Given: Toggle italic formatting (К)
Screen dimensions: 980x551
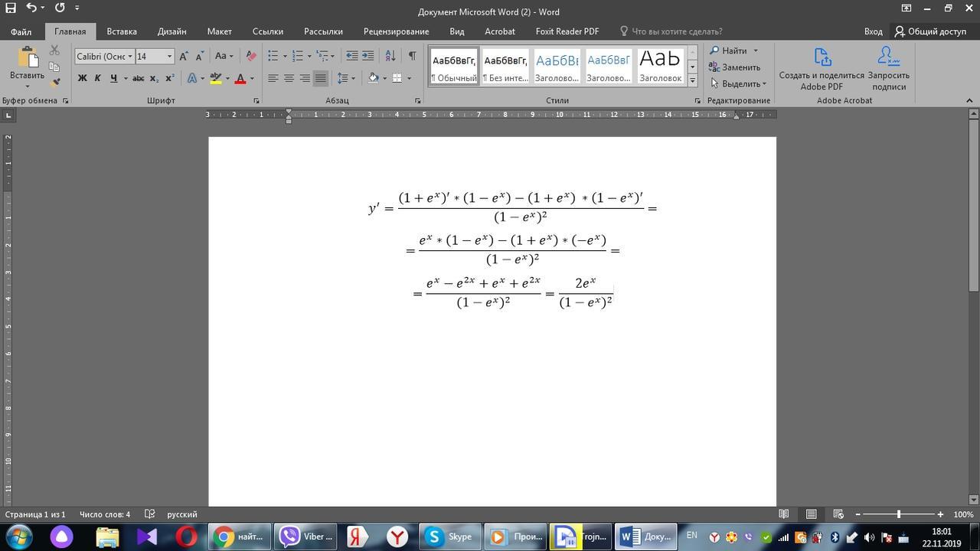Looking at the screenshot, I should (x=97, y=78).
